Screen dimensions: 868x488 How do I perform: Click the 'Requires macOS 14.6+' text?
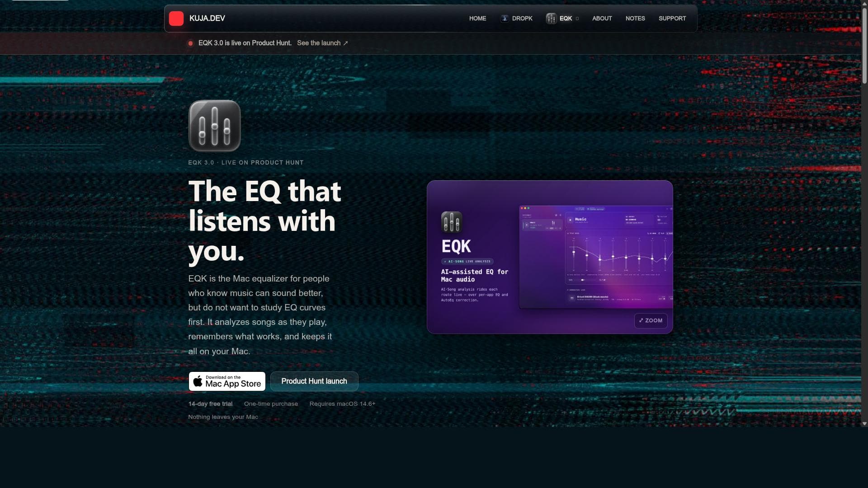[342, 404]
